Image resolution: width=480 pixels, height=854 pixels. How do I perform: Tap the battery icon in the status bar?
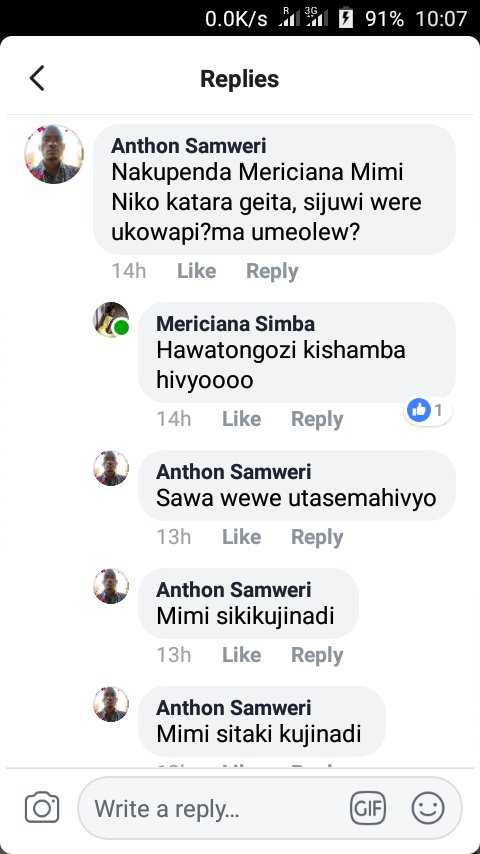point(346,19)
